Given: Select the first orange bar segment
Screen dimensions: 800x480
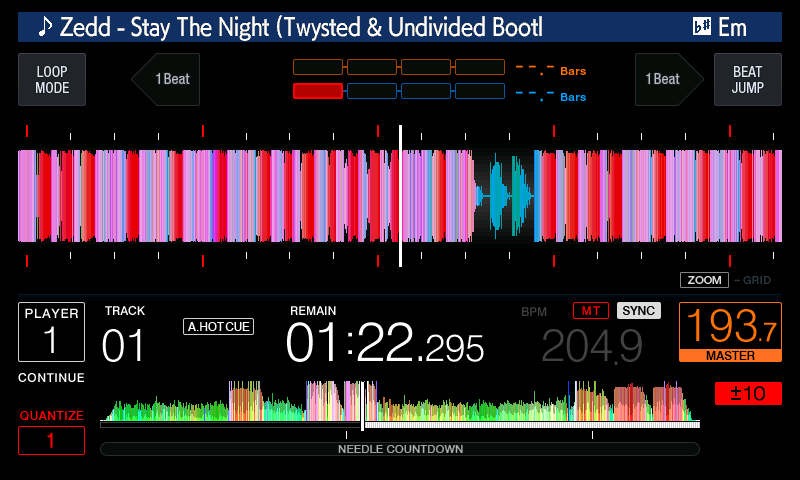Looking at the screenshot, I should 318,67.
